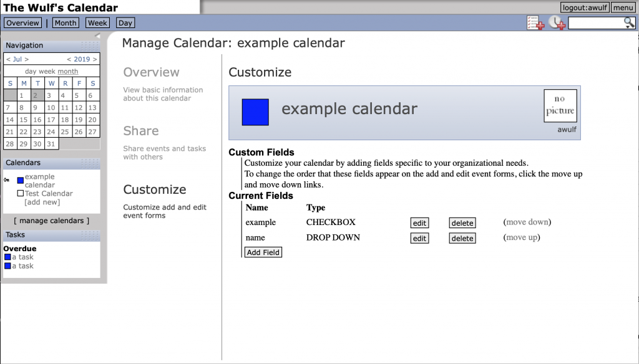
Task: Click the Navigation panel drag grip
Action: (x=90, y=45)
